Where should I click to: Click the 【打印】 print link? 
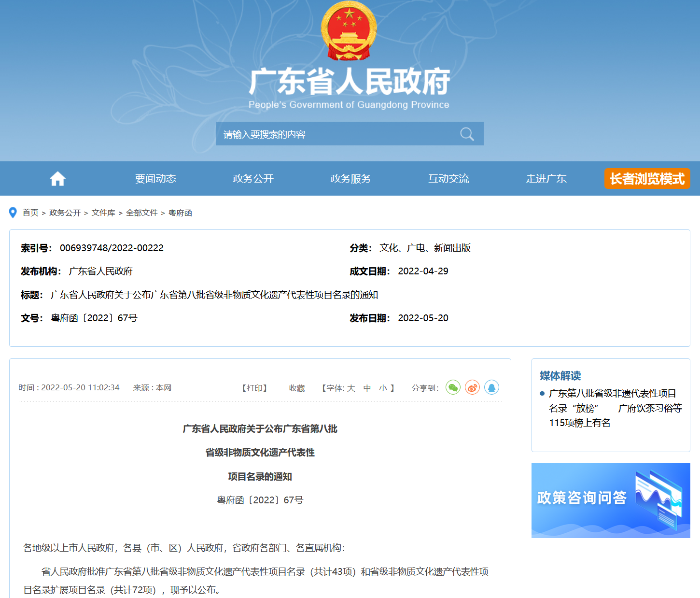[254, 388]
